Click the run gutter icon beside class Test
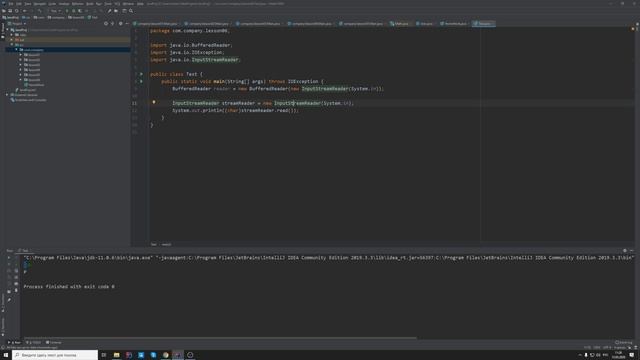The height and width of the screenshot is (360, 640). pos(141,74)
